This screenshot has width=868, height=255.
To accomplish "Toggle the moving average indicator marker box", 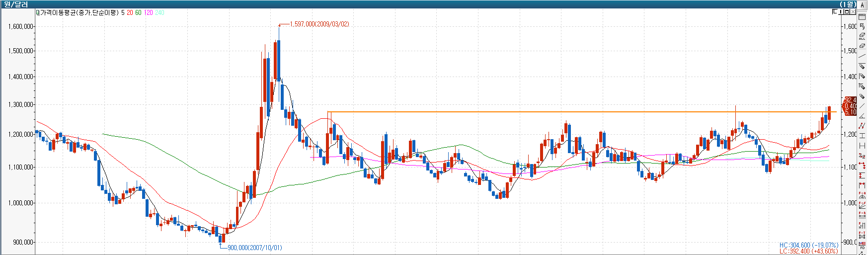I will click(37, 12).
